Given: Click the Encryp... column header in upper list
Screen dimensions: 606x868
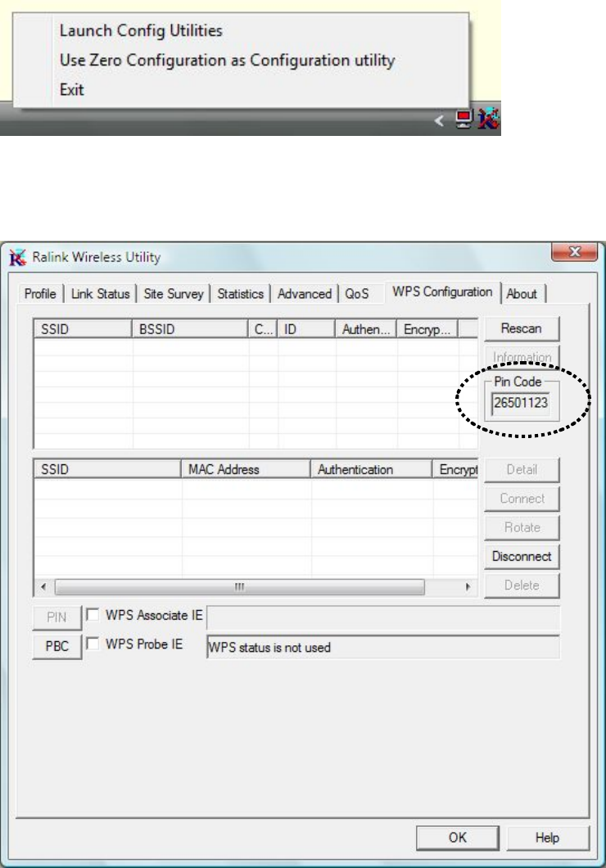Looking at the screenshot, I should [427, 329].
